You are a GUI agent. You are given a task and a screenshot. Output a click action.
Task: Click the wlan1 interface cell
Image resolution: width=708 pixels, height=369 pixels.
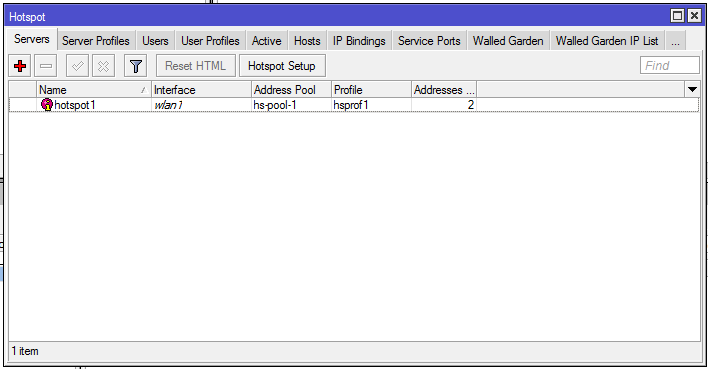(x=201, y=105)
